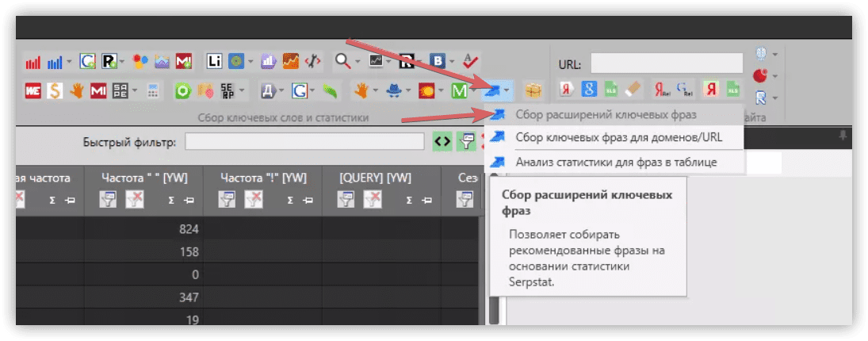868x341 pixels.
Task: Click the magnifying glass search icon
Action: 343,61
